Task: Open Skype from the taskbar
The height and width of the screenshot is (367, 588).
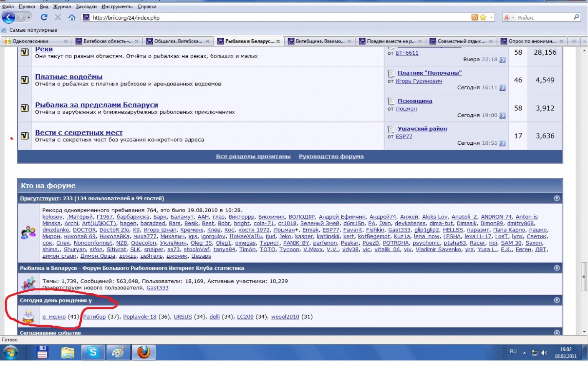Action: [x=93, y=353]
